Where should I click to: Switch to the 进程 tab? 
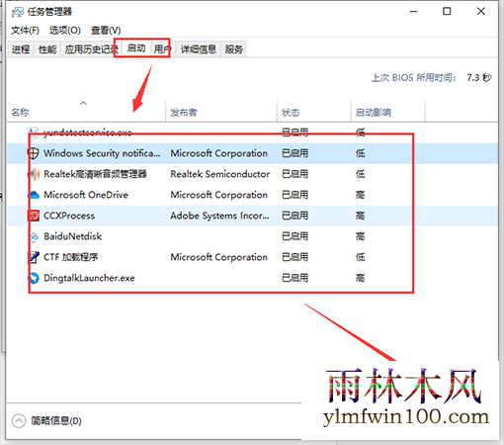(21, 49)
